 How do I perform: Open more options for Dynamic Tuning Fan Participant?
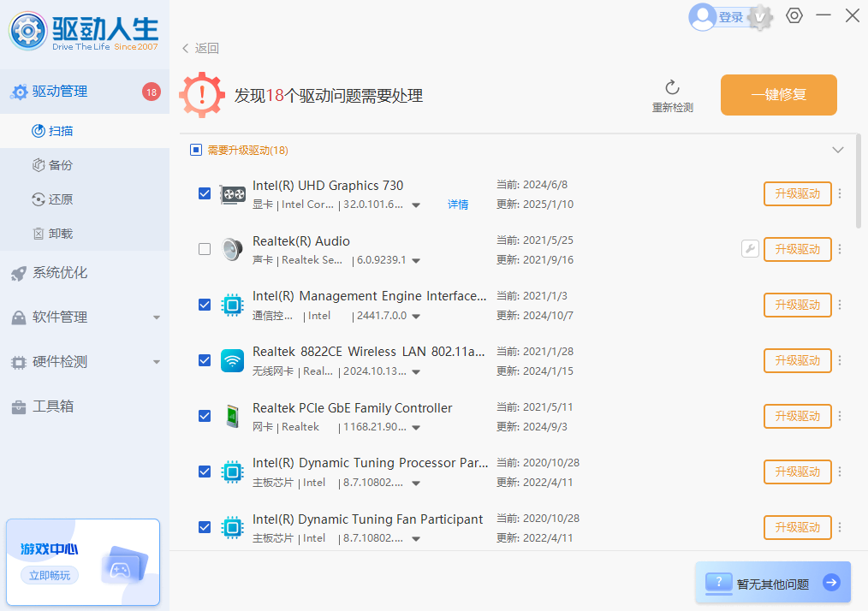(x=840, y=527)
